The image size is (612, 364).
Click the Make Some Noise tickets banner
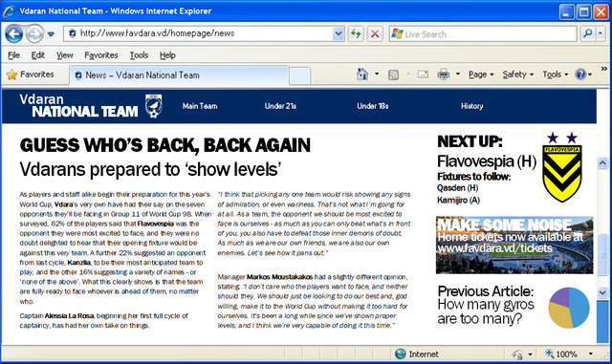pyautogui.click(x=514, y=245)
